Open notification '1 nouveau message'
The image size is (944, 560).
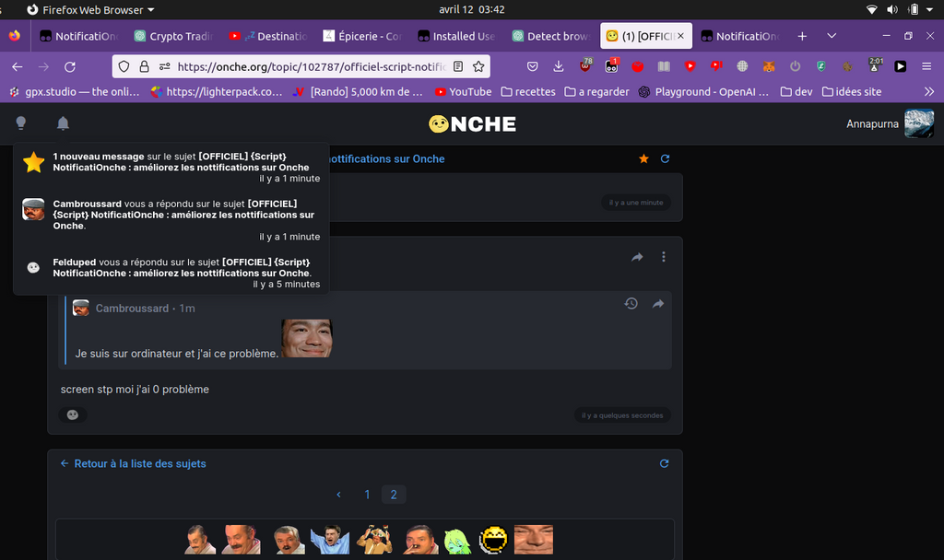click(171, 167)
